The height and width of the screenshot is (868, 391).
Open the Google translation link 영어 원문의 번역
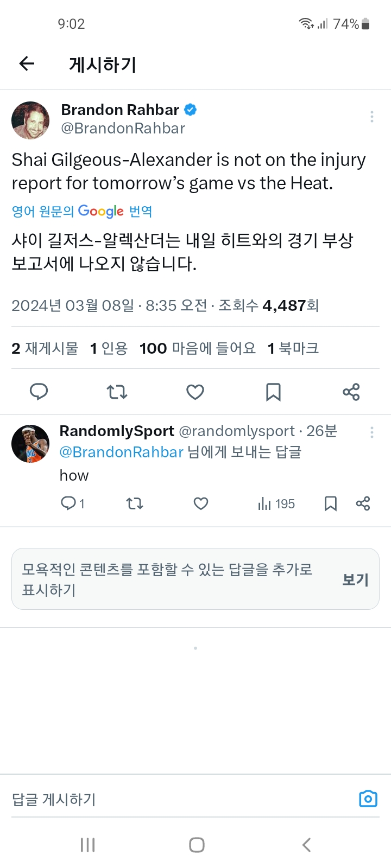[x=82, y=211]
